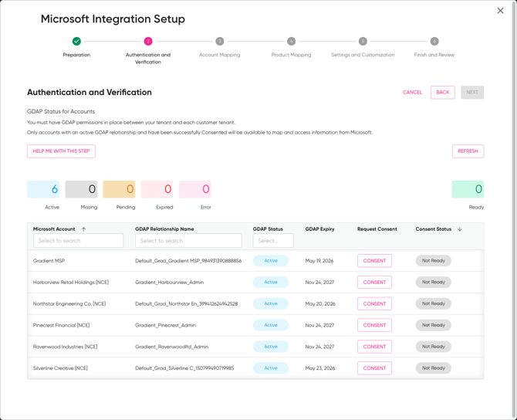Viewport: 517px width, 420px height.
Task: Click the Microsoft Account search field
Action: point(78,241)
